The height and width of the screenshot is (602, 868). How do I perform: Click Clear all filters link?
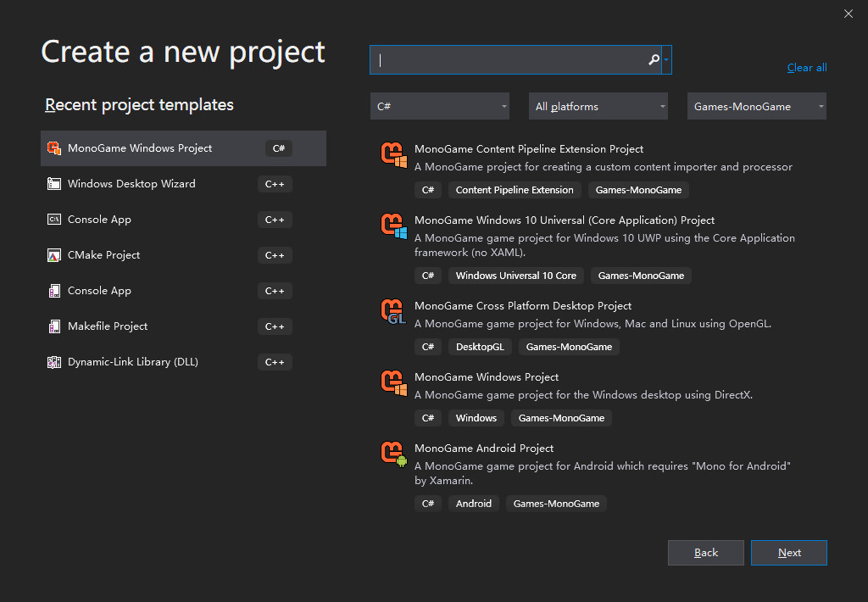807,68
